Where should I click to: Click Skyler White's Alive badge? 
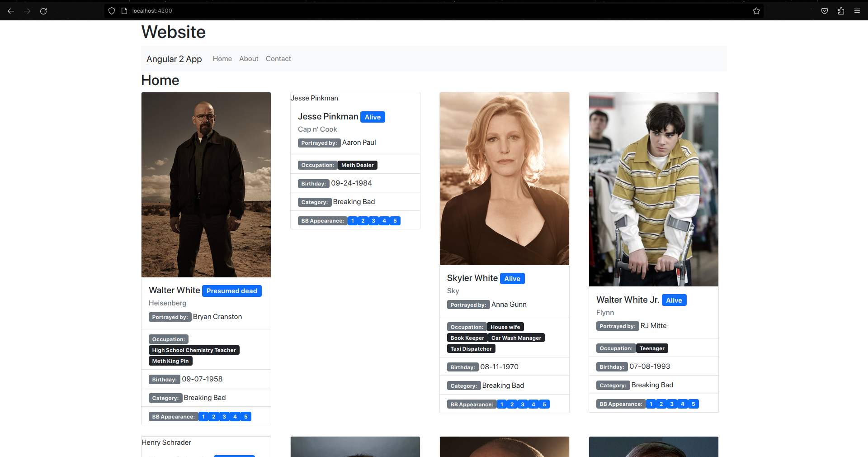click(512, 279)
